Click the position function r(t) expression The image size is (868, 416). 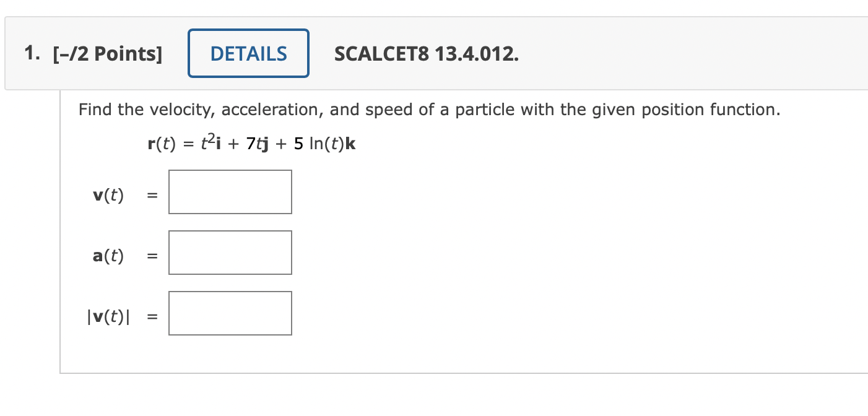[251, 143]
